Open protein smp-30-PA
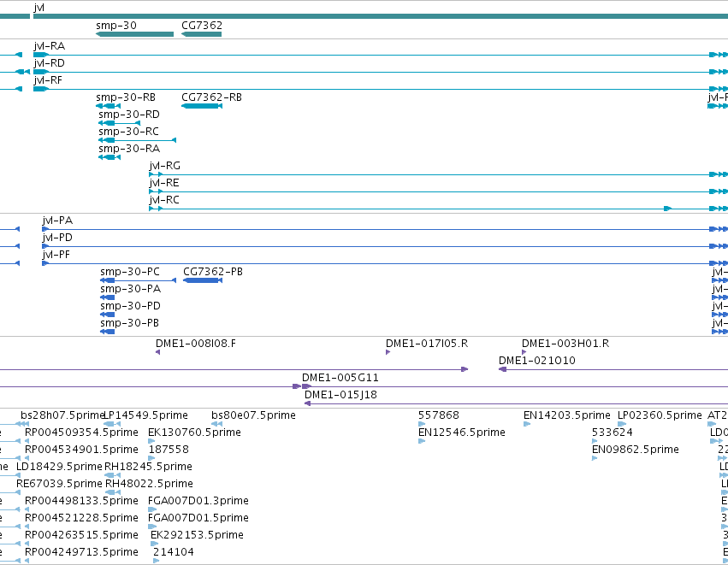 click(131, 289)
